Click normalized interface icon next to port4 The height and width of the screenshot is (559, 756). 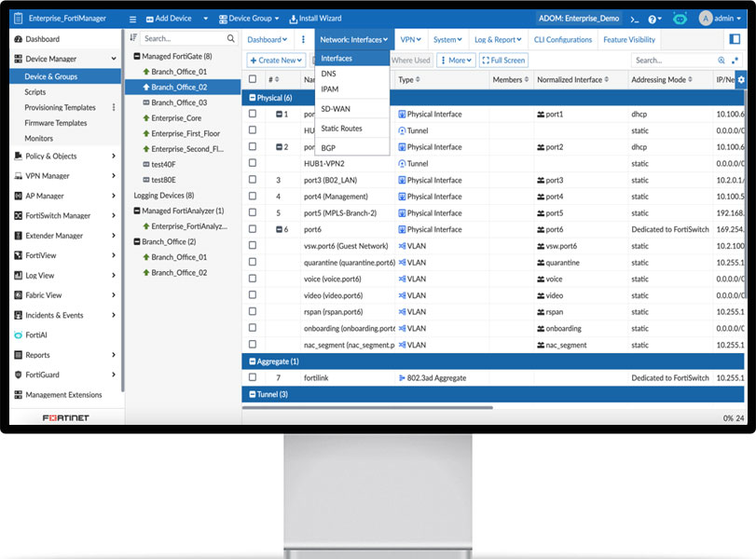point(541,197)
